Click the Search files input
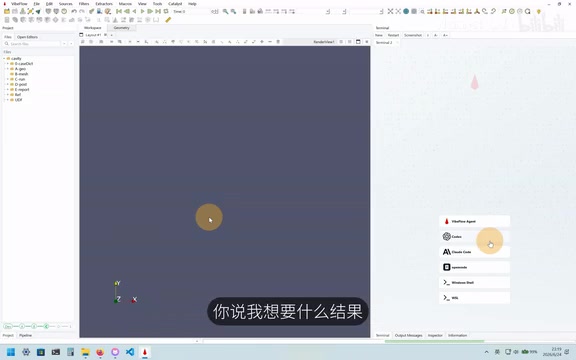The width and height of the screenshot is (576, 360). click(x=32, y=44)
